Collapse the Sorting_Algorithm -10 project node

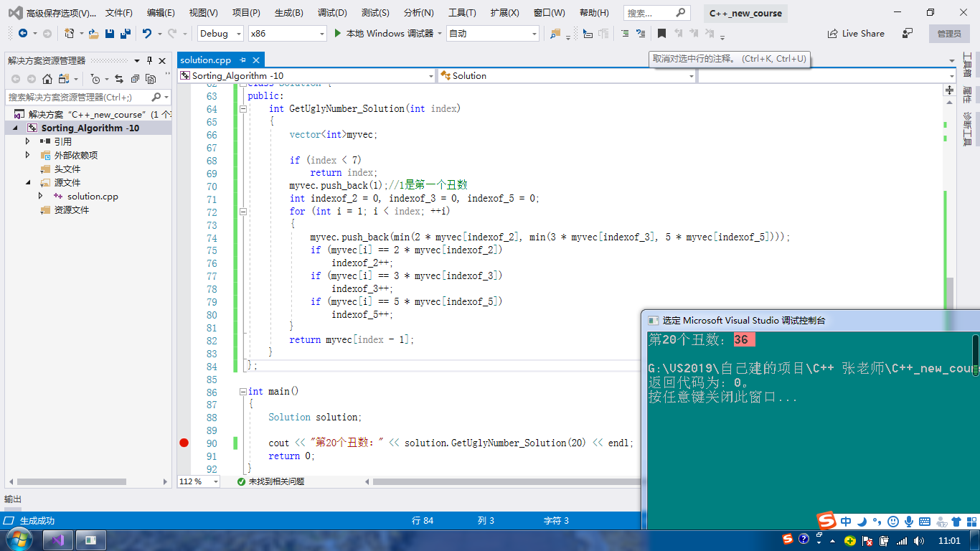(15, 128)
